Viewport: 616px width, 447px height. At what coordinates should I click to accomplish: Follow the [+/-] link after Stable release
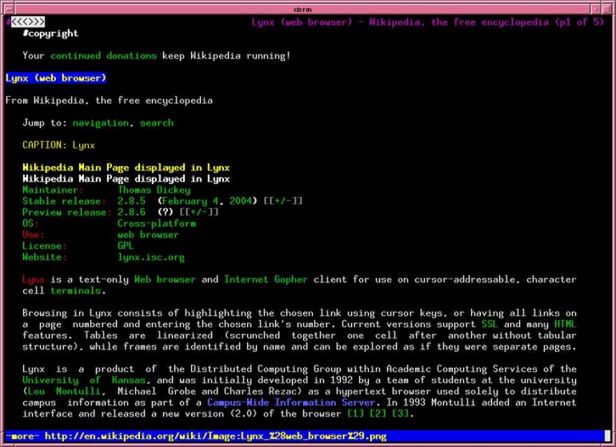(283, 201)
